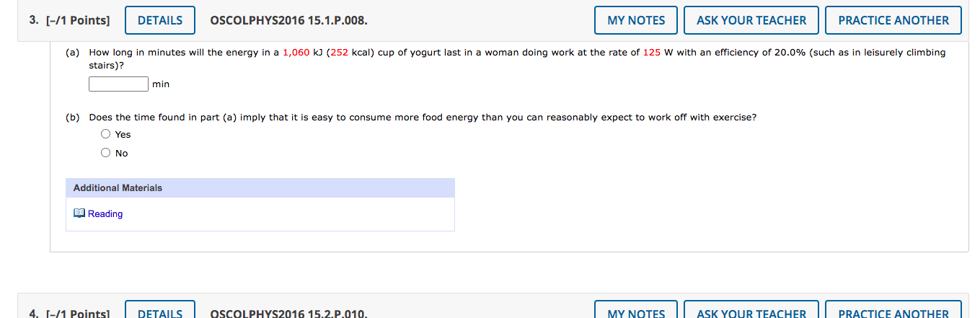The height and width of the screenshot is (318, 980).
Task: Click question code OSCOLPHYS2016 15.1.P.008
Action: 288,20
